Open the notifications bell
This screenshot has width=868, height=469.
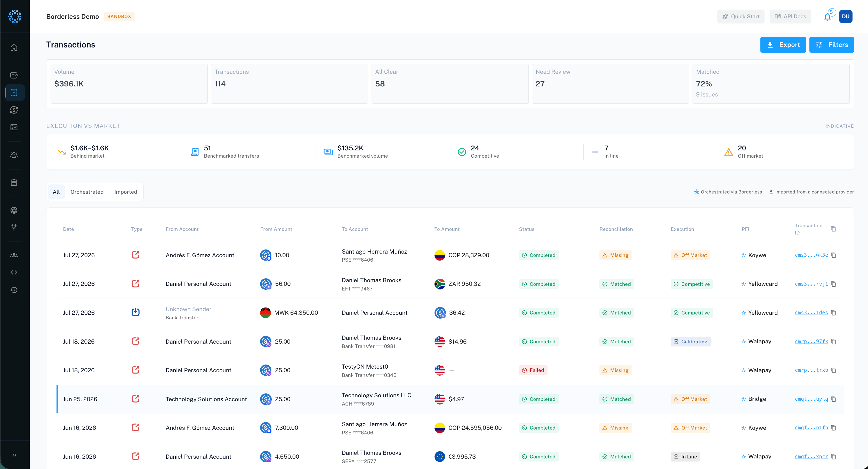[827, 17]
